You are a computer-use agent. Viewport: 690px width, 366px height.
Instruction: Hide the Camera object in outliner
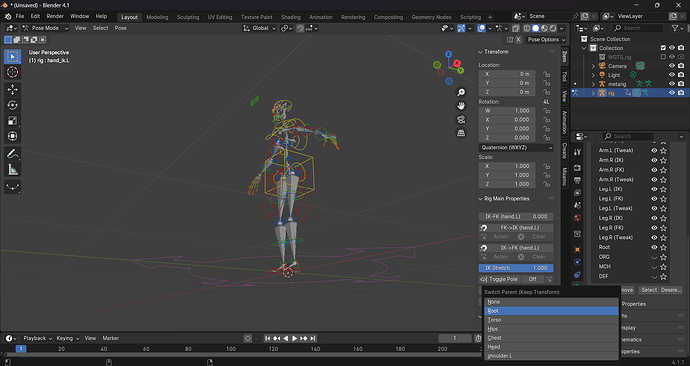672,66
